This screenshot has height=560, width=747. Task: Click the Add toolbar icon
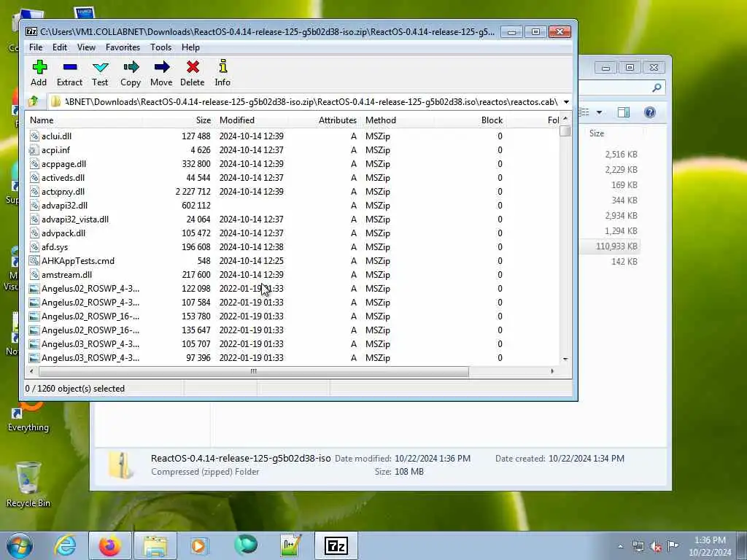pos(39,67)
